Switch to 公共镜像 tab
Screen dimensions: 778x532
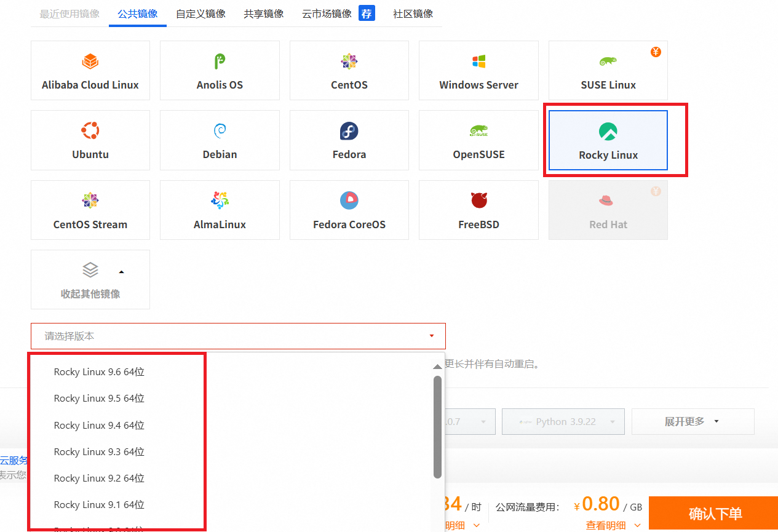click(x=137, y=14)
